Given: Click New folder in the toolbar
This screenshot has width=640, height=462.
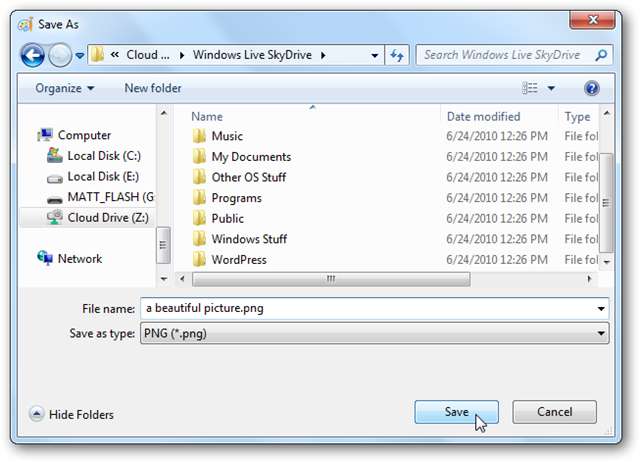Looking at the screenshot, I should [x=153, y=88].
